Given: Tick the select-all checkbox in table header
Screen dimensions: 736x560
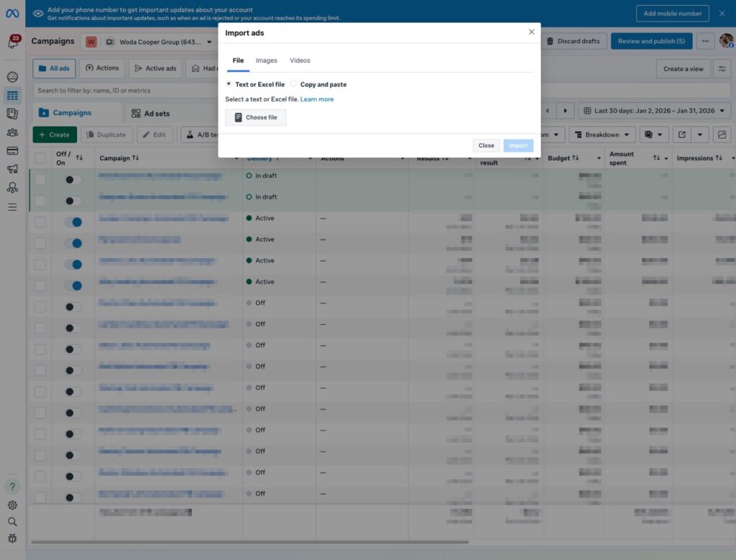Looking at the screenshot, I should pyautogui.click(x=40, y=158).
